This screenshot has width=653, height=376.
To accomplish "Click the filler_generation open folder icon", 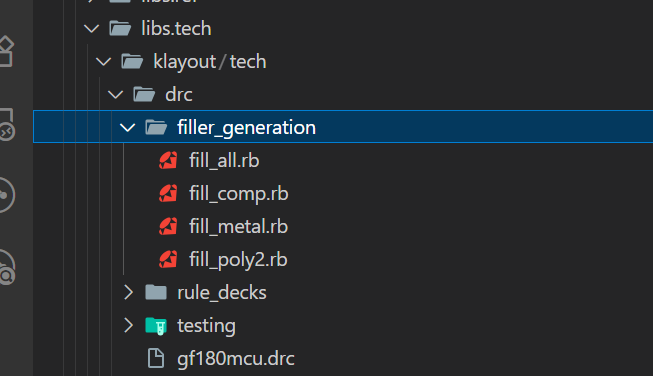I will tap(156, 127).
